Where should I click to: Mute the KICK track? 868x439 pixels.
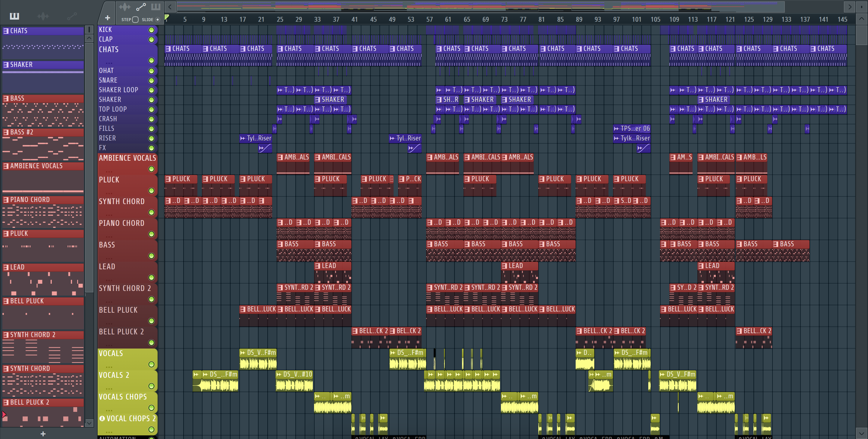click(152, 30)
